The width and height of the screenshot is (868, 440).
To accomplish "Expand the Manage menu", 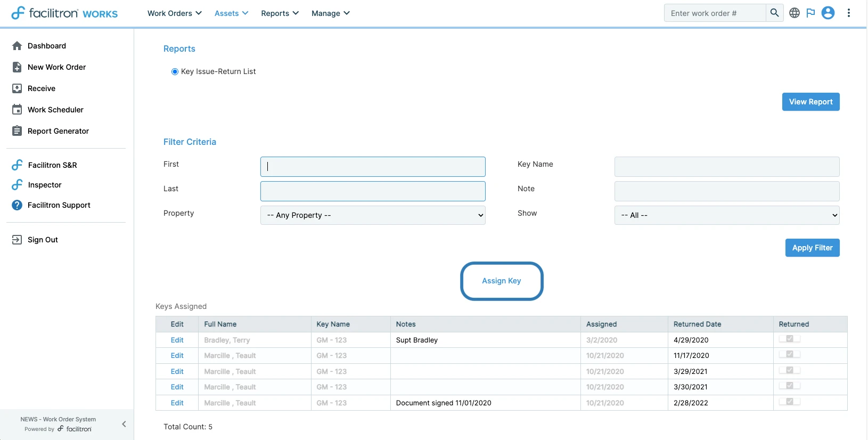I will pyautogui.click(x=331, y=13).
